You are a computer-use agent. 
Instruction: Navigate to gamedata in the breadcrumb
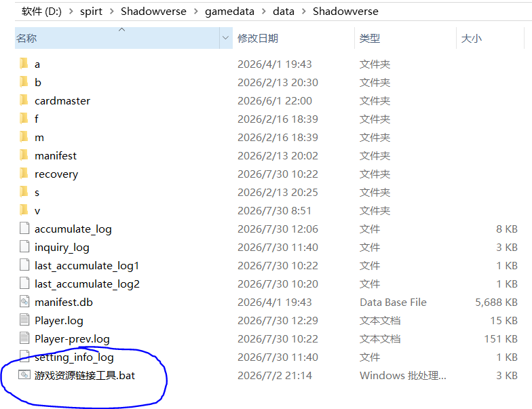pyautogui.click(x=229, y=12)
